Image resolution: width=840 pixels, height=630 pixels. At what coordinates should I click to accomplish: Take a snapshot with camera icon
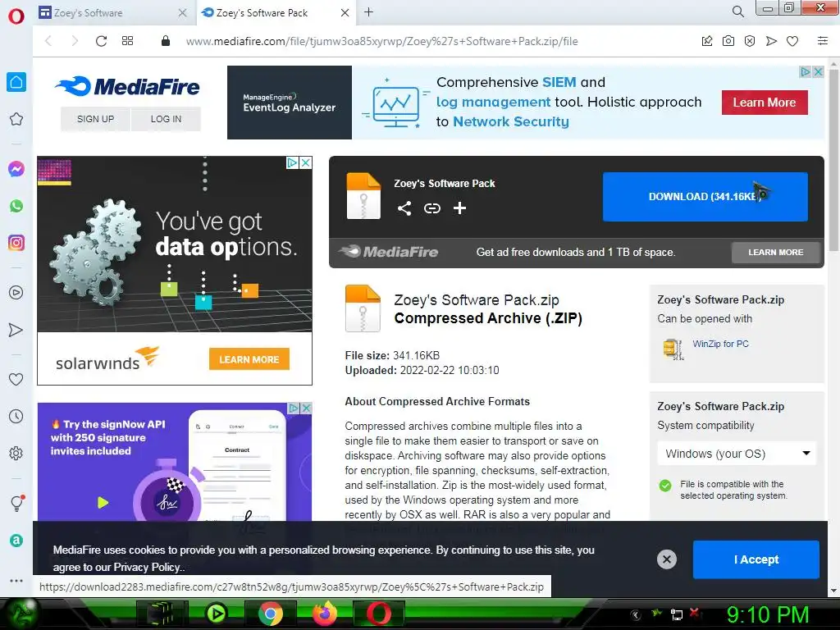[x=728, y=41]
